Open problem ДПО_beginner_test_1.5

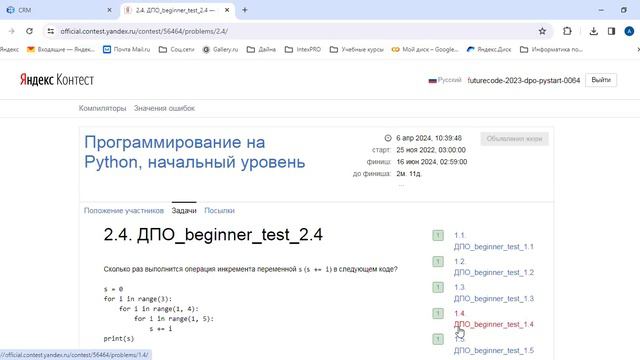494,350
